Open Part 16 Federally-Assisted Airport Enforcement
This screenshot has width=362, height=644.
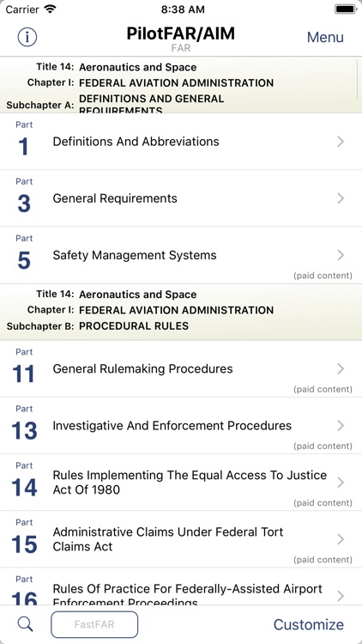[x=181, y=586]
